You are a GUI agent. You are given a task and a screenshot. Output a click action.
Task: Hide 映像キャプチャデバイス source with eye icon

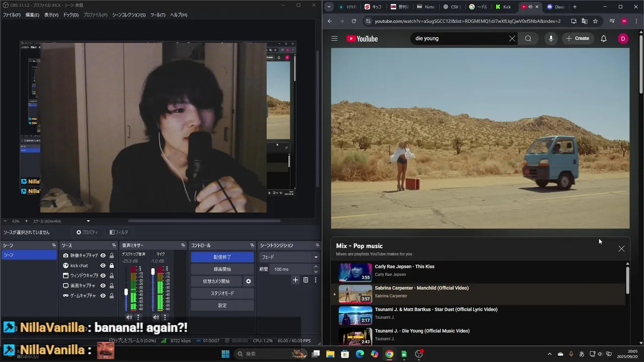103,255
